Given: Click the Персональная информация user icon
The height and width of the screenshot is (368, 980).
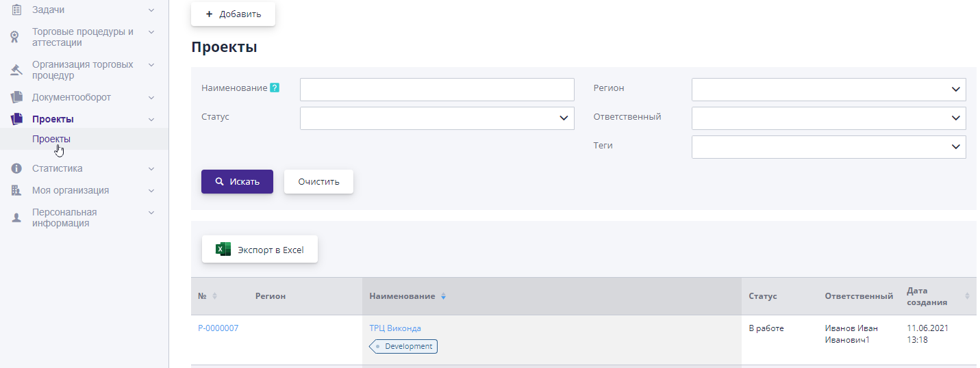Looking at the screenshot, I should [x=16, y=218].
